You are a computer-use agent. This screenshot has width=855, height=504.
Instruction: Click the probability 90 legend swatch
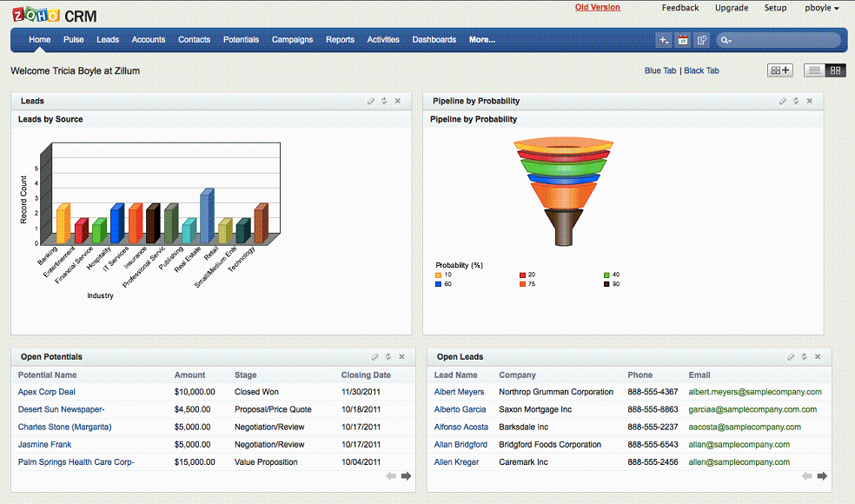coord(606,284)
